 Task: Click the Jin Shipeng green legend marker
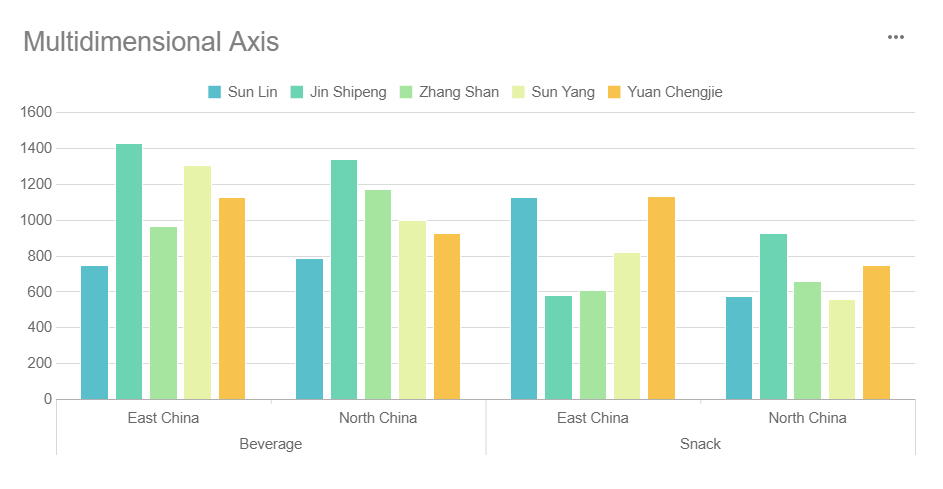(297, 92)
